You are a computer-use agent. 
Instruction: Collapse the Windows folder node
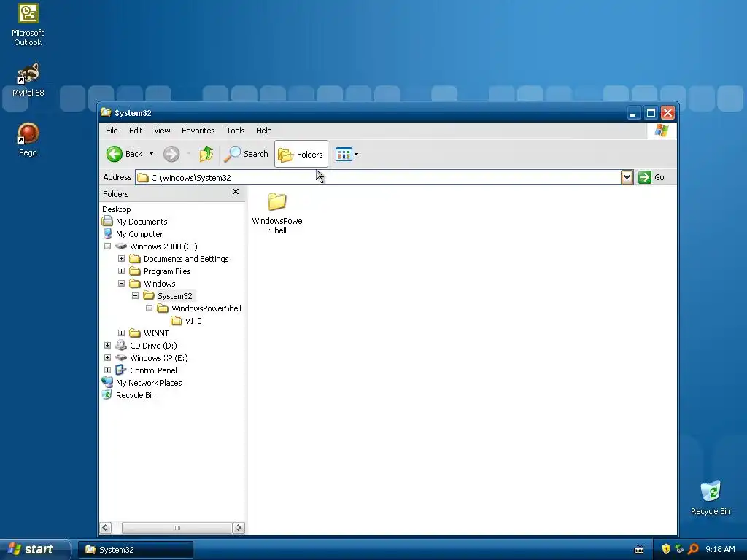click(122, 284)
